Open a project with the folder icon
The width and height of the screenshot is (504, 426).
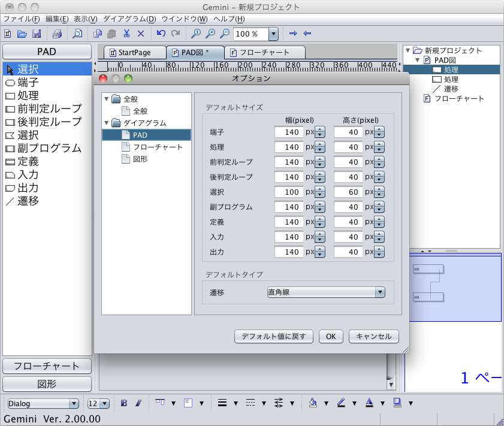(22, 34)
